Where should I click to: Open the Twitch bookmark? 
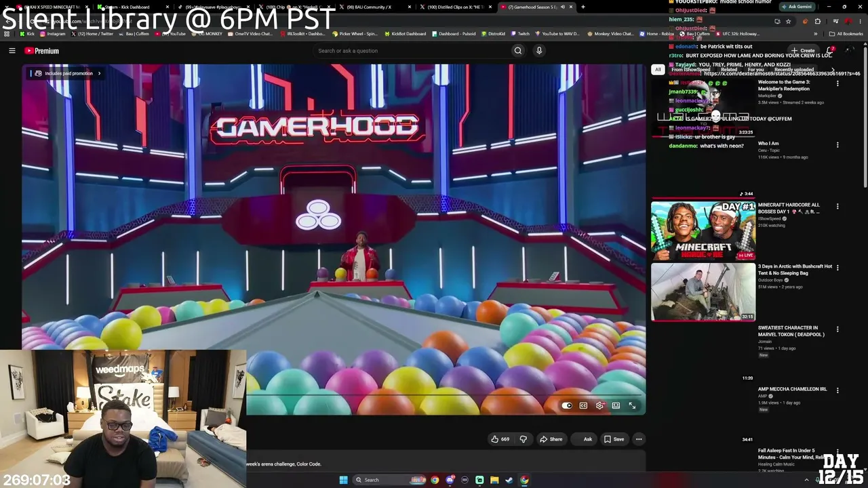(x=519, y=33)
